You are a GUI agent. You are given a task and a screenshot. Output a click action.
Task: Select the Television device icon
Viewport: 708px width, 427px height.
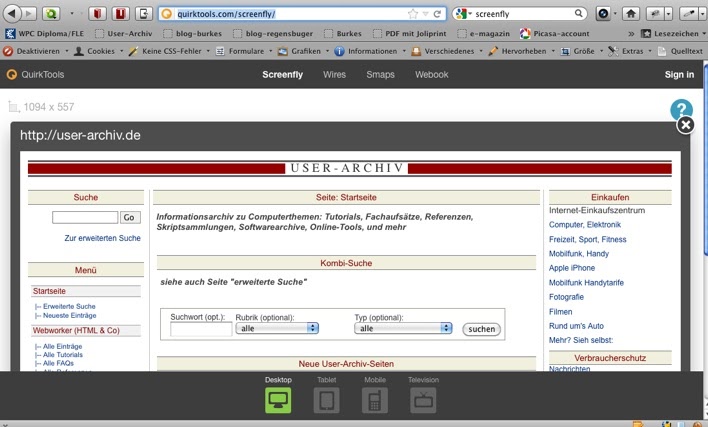click(423, 400)
